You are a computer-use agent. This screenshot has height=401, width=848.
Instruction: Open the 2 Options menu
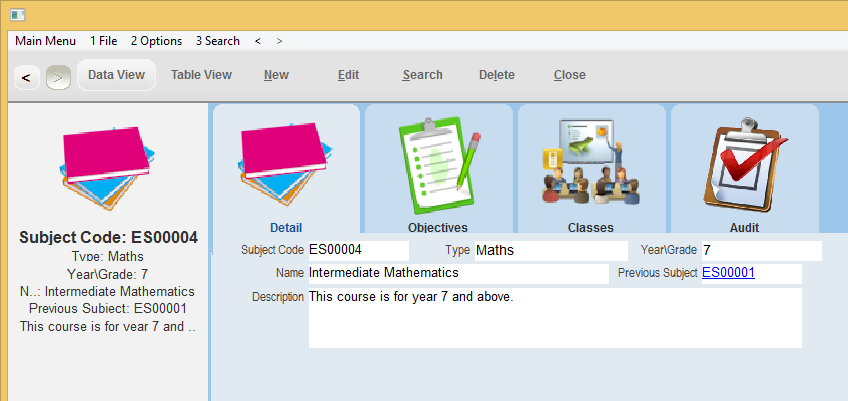click(156, 41)
